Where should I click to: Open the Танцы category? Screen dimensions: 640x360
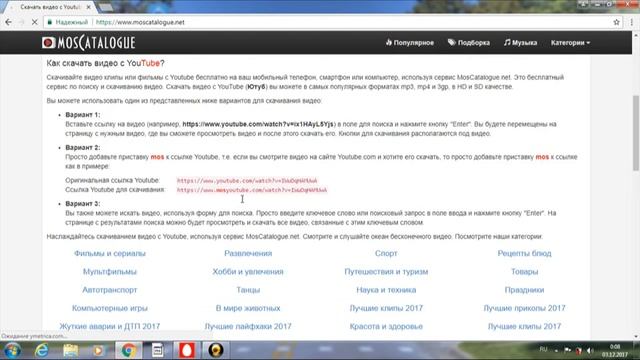248,290
